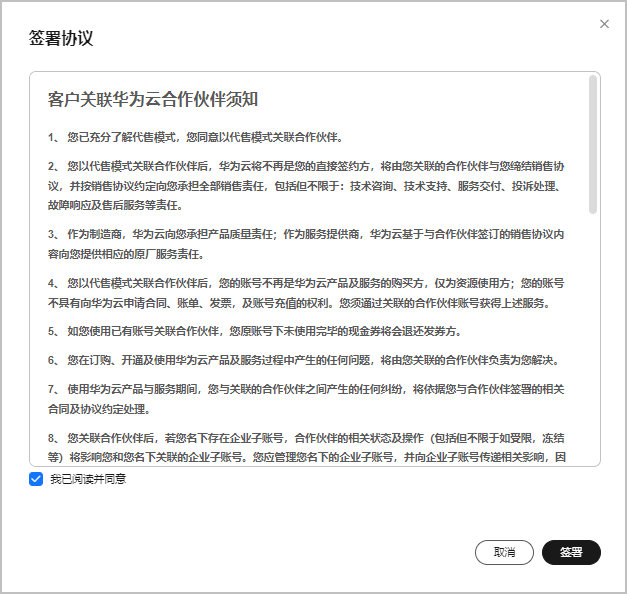Click the 签署 button
This screenshot has height=594, width=627.
pos(571,552)
